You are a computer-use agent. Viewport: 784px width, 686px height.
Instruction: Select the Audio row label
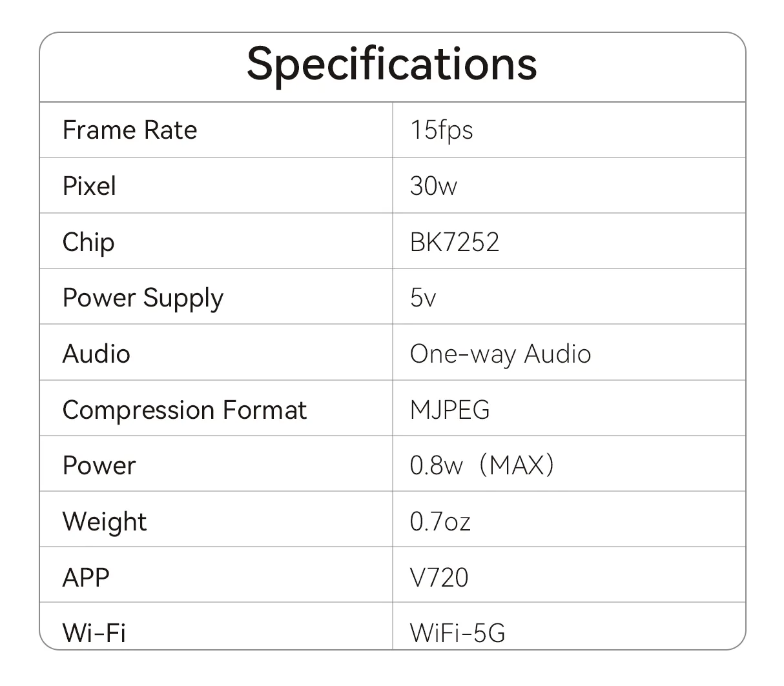(96, 354)
